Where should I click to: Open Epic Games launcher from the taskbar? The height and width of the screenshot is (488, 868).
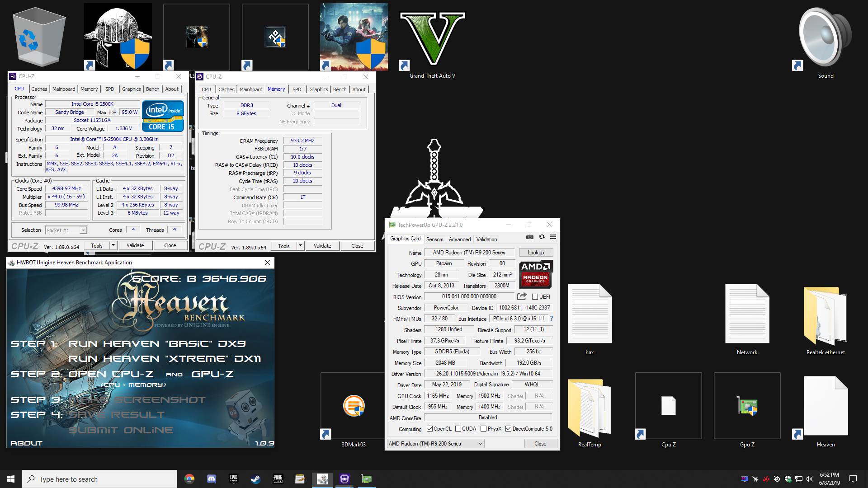(x=233, y=479)
